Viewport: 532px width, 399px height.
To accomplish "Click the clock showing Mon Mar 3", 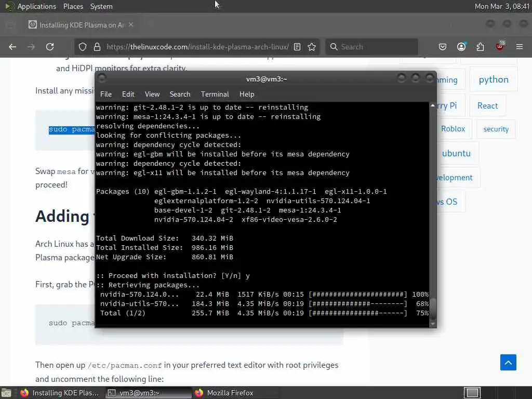I will [502, 6].
